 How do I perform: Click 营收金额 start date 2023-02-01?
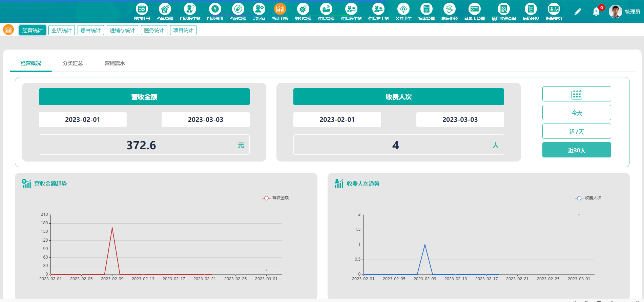tap(83, 120)
